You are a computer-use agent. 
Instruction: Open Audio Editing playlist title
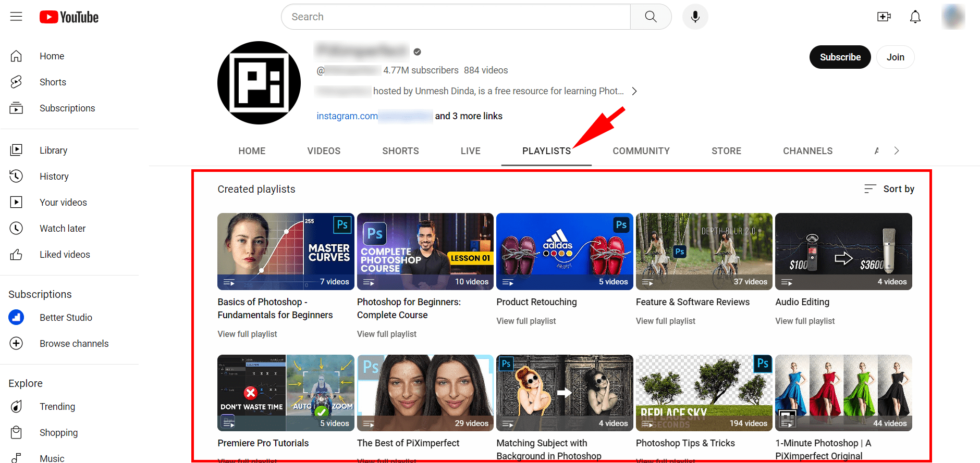click(x=802, y=302)
